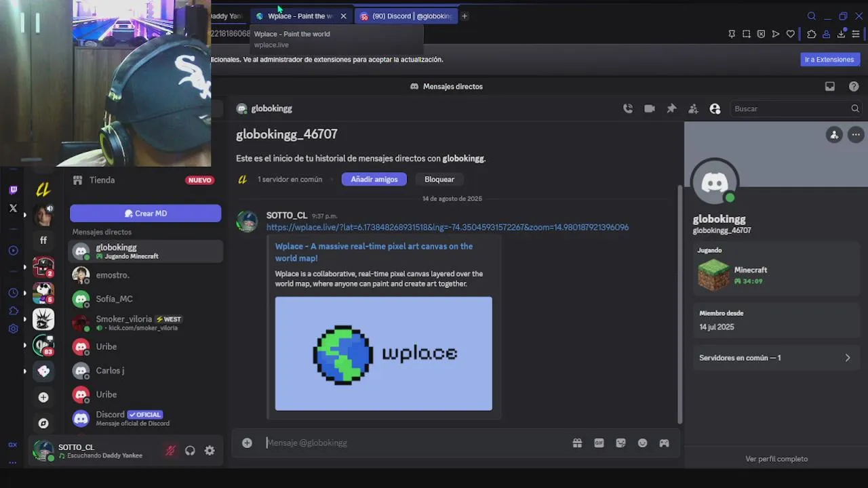Screen dimensions: 868x488
Task: Open the Discord help icon
Action: (854, 86)
